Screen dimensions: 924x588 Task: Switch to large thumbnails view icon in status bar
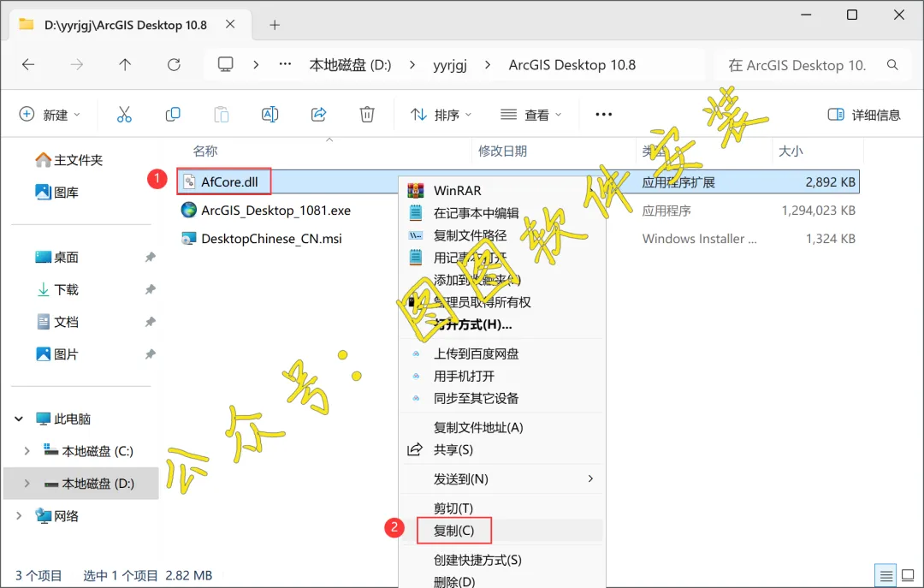(x=908, y=575)
